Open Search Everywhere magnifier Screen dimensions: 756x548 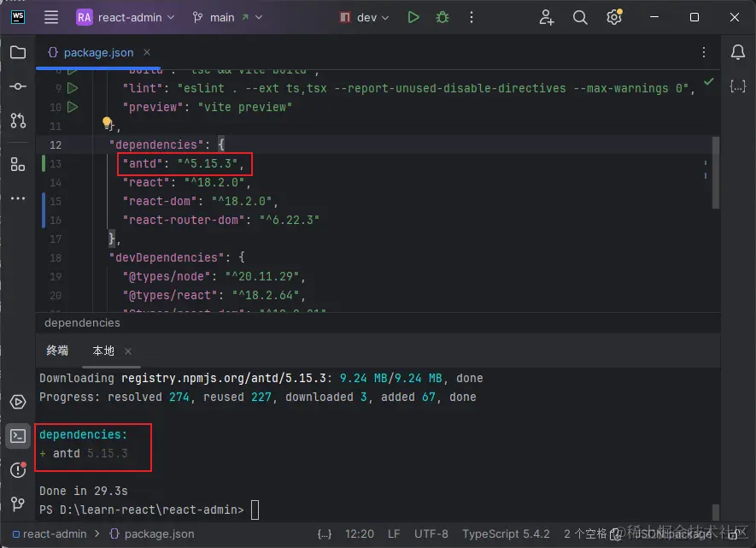580,17
